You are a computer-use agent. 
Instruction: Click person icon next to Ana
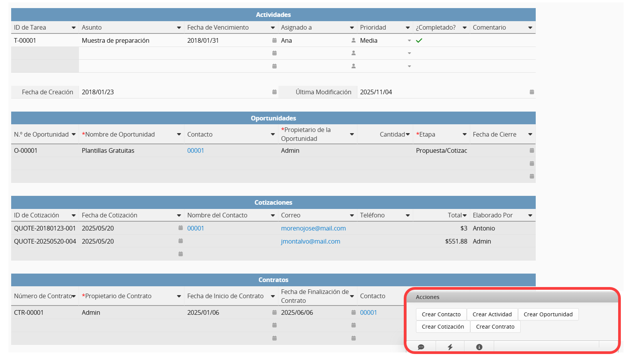tap(353, 40)
